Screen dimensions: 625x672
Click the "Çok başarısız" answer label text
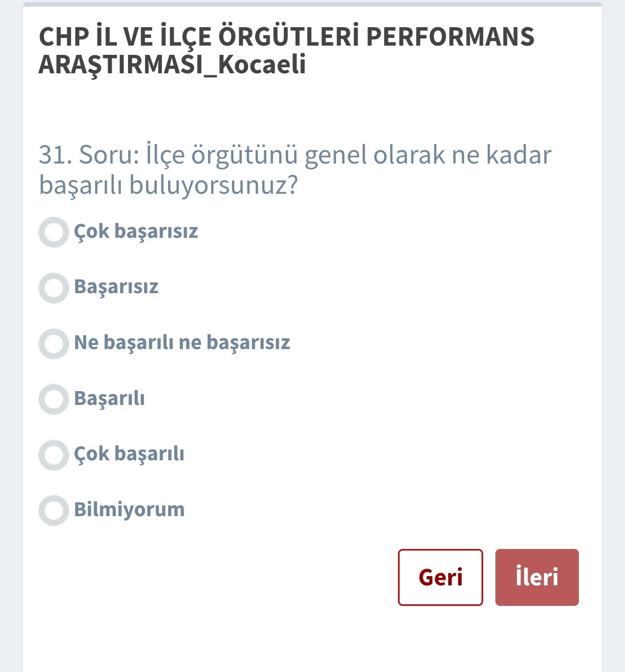point(136,232)
